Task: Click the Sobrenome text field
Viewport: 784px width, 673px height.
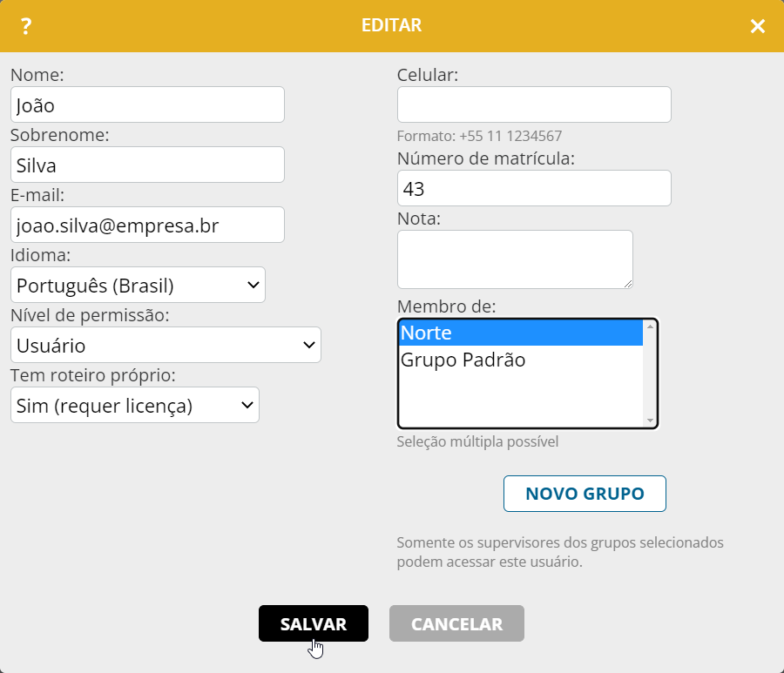Action: (147, 165)
